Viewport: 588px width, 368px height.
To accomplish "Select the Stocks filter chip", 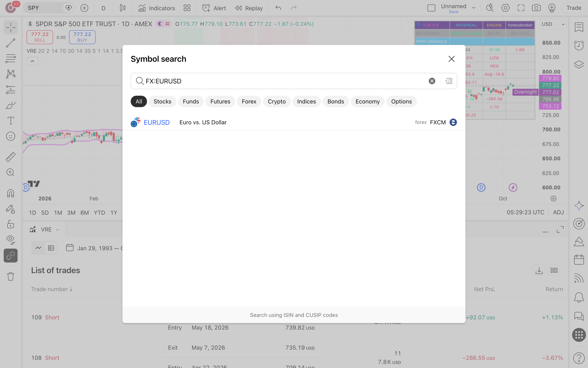I will pos(162,101).
